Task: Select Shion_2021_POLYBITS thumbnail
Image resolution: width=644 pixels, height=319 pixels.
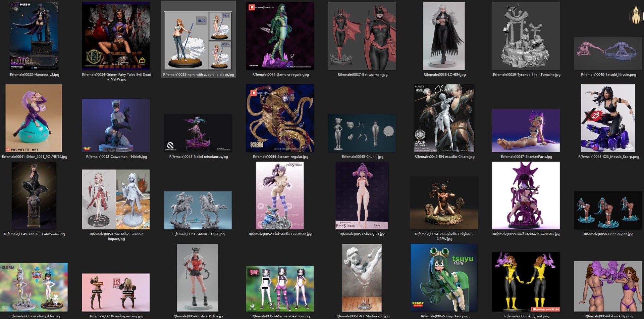Action: click(34, 118)
